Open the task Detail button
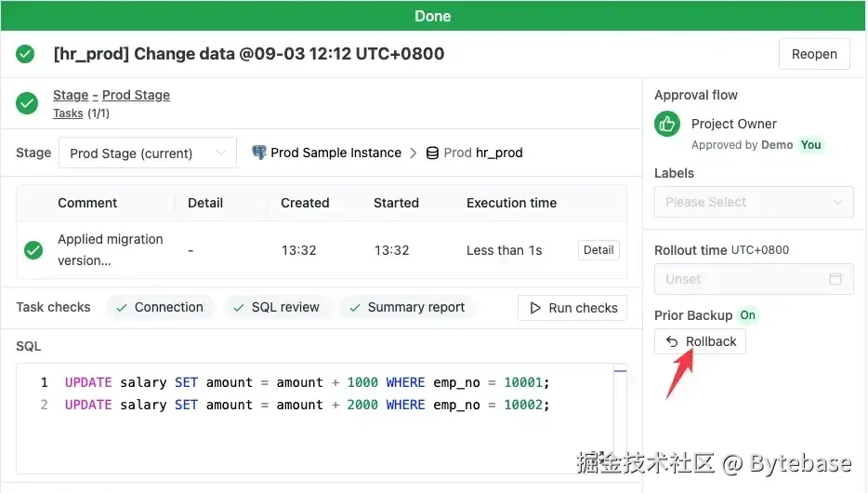This screenshot has height=493, width=868. click(598, 250)
